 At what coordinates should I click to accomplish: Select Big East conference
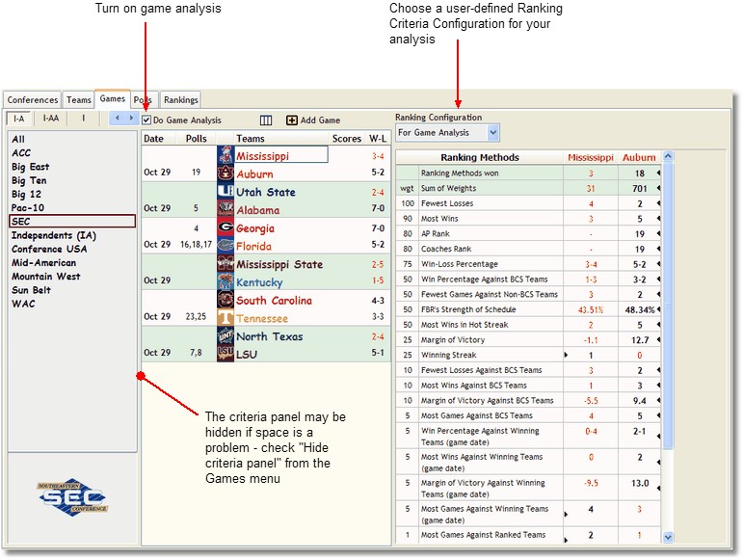pos(30,167)
